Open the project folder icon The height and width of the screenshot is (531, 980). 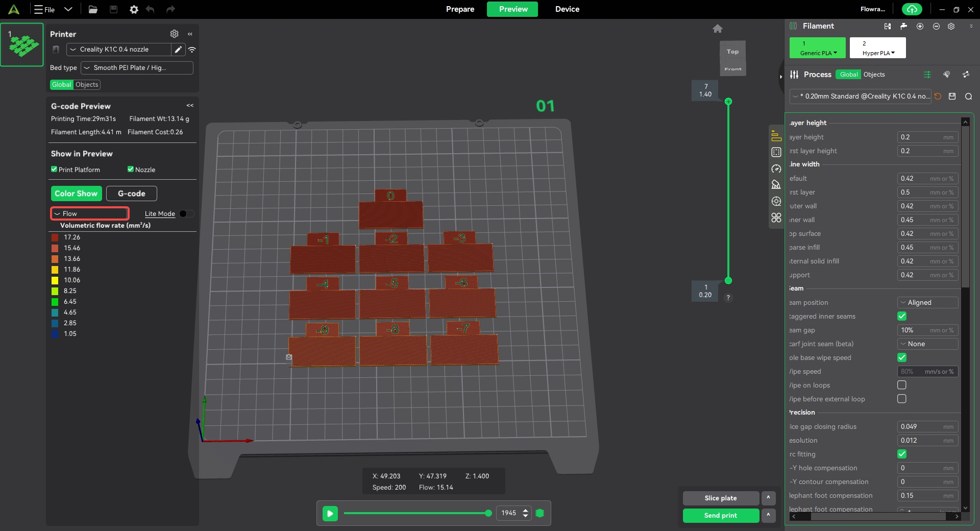93,9
